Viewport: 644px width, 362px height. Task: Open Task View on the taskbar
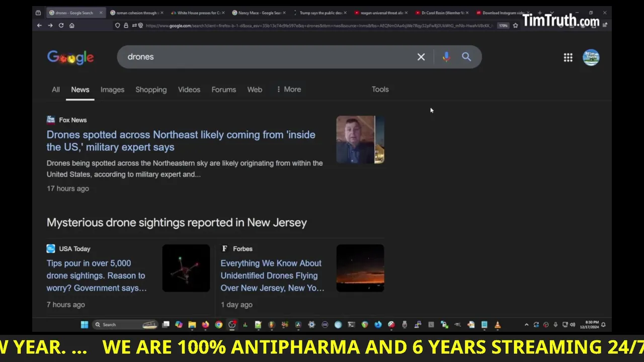166,325
